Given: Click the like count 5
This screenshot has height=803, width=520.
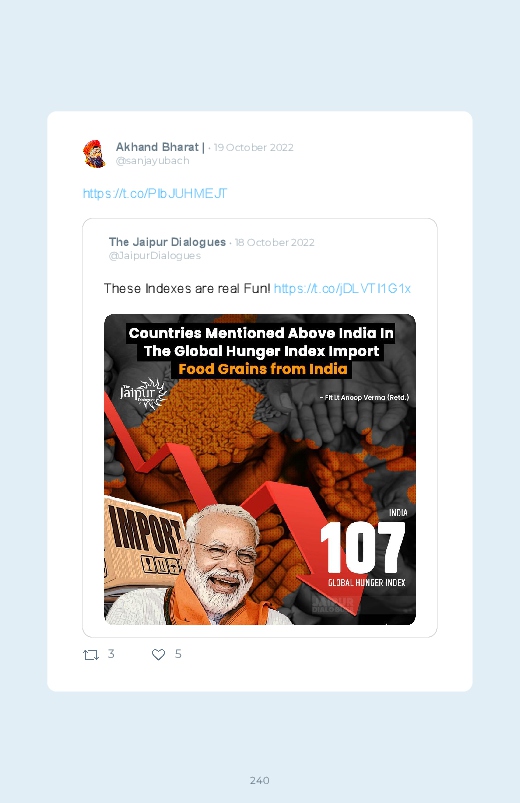Looking at the screenshot, I should pos(178,654).
